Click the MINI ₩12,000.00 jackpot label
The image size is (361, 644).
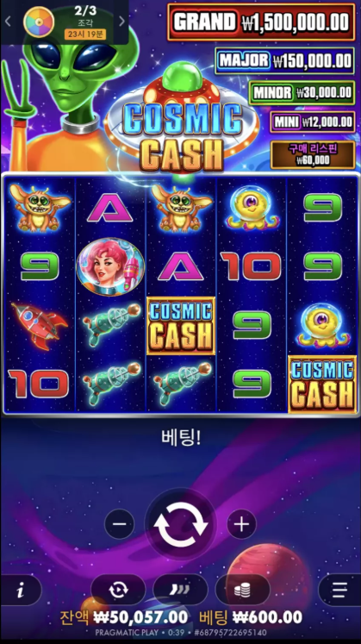(313, 122)
